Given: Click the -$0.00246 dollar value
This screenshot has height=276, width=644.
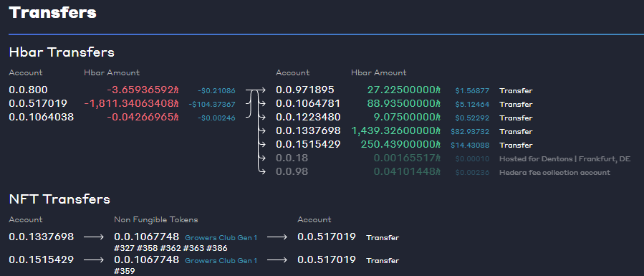Looking at the screenshot, I should [x=216, y=118].
